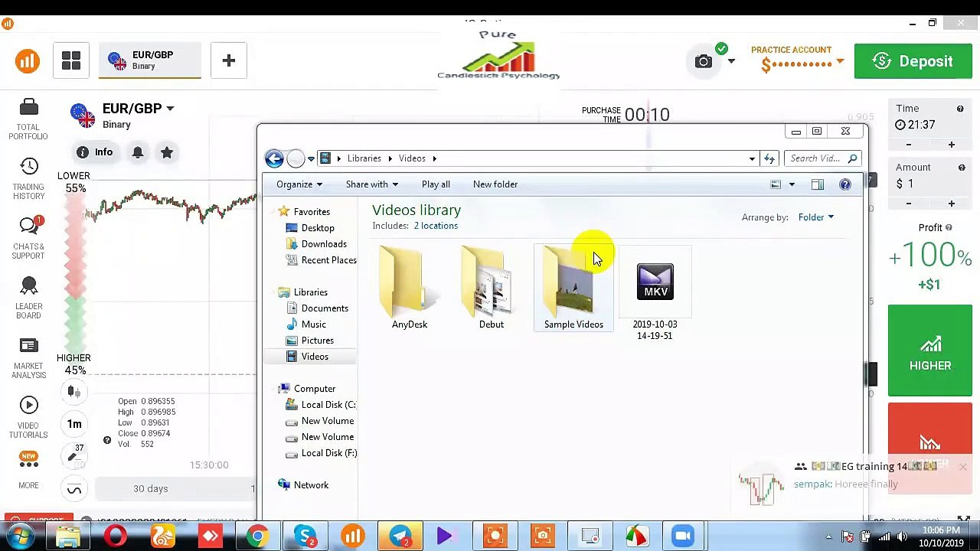Screen dimensions: 980x551
Task: Open the camera options dropdown arrow
Action: [730, 61]
